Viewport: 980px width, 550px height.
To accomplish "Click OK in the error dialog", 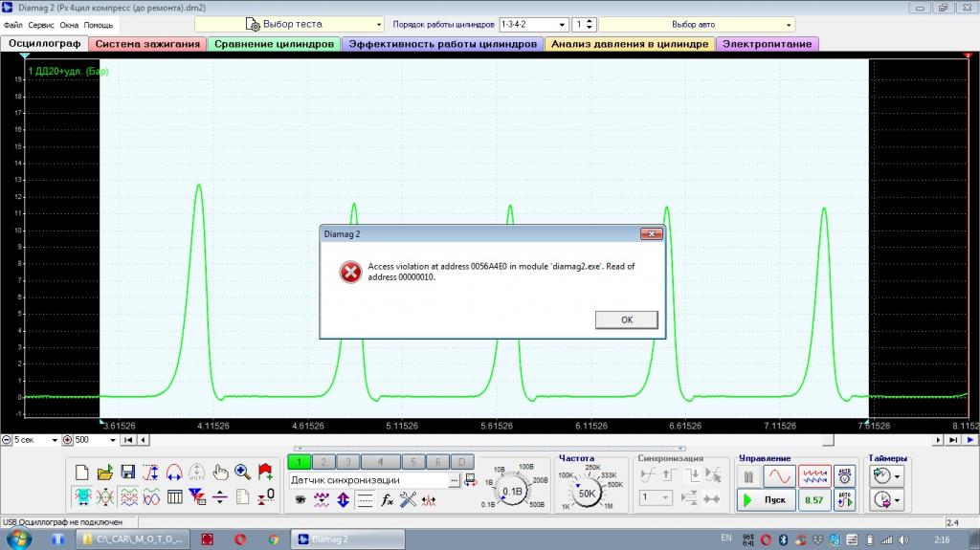I will 626,319.
